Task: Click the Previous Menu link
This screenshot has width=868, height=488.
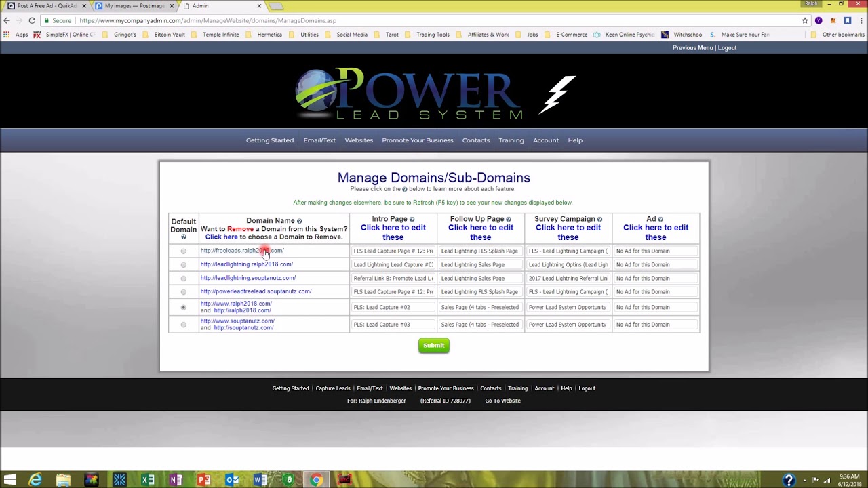Action: click(693, 48)
